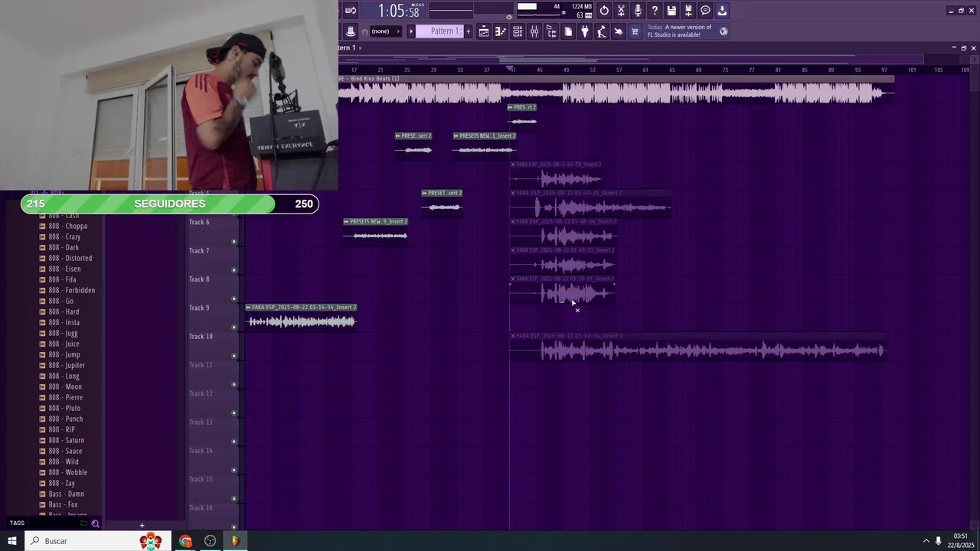Open the Windows Start button
980x551 pixels.
coord(12,541)
